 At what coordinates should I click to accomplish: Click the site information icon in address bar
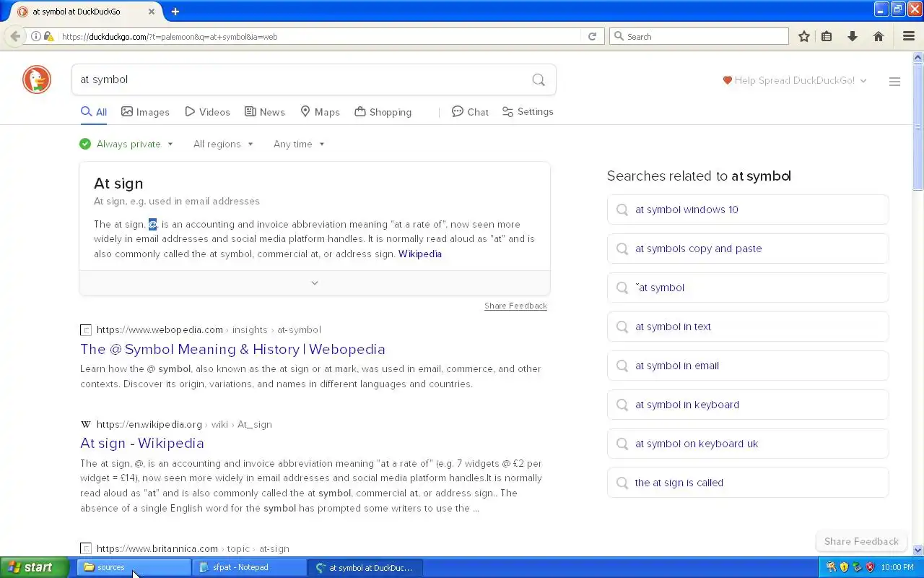pos(35,36)
